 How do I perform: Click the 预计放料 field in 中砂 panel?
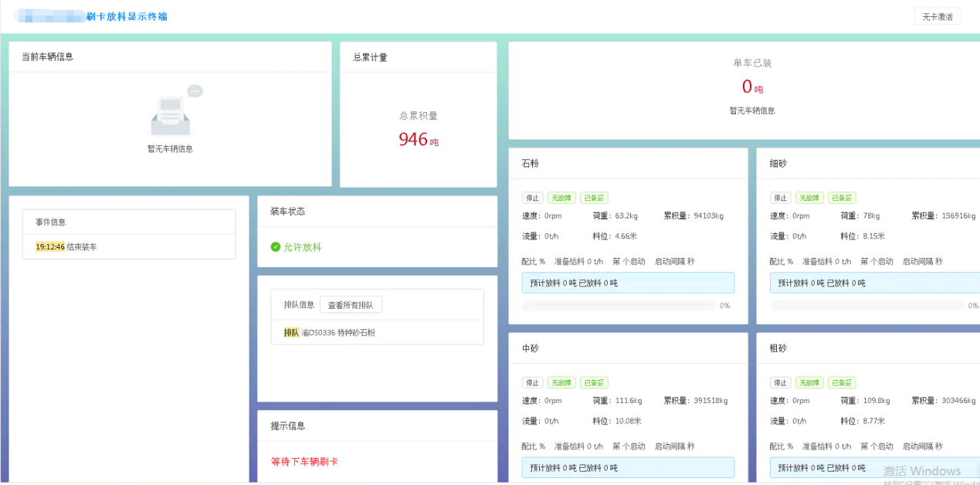[628, 467]
